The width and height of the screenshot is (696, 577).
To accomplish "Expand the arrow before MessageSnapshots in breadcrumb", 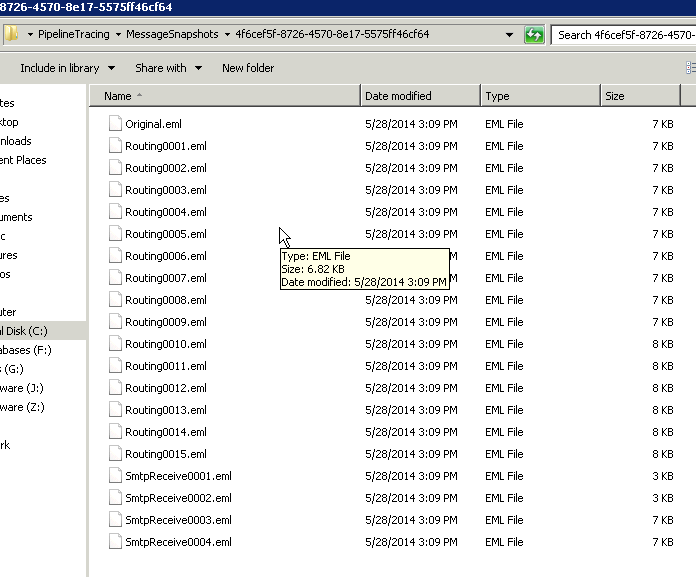I will tap(118, 34).
